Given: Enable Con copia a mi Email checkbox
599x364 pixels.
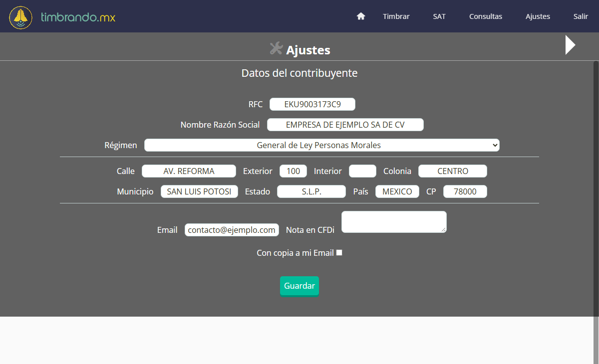Looking at the screenshot, I should click(x=339, y=253).
